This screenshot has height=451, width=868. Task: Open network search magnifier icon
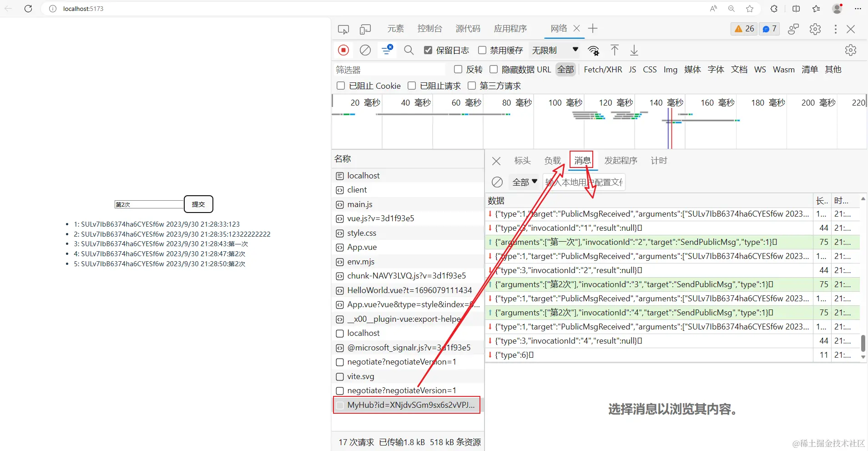(x=409, y=50)
